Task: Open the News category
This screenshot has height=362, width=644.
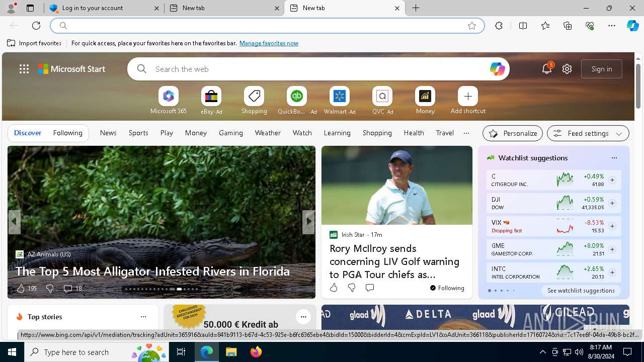Action: pyautogui.click(x=108, y=133)
